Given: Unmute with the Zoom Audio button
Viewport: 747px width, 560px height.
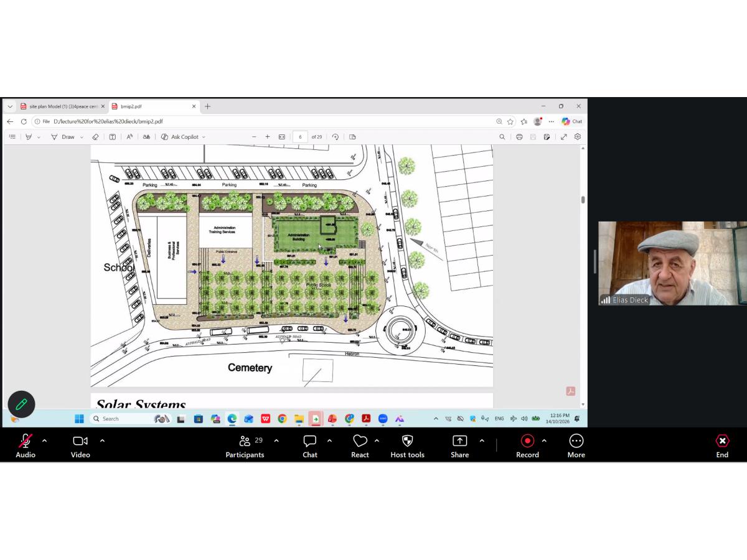Looking at the screenshot, I should tap(26, 446).
